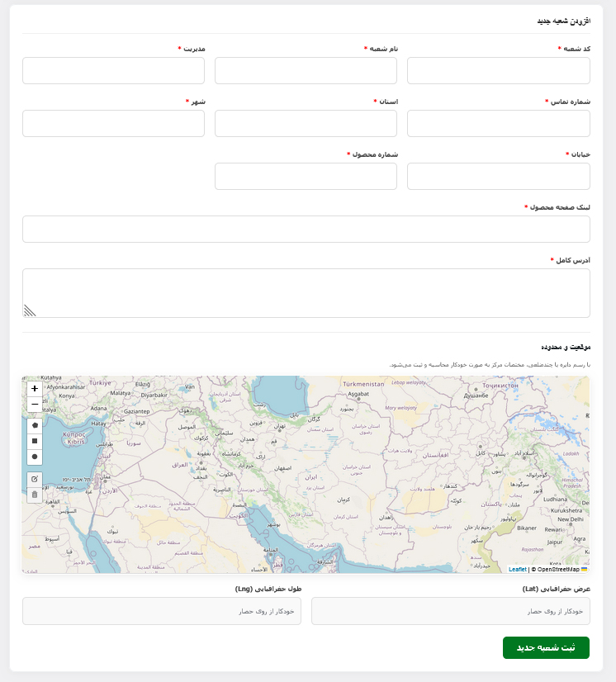This screenshot has width=616, height=682.
Task: Select the polygon drawing tool on the map
Action: pyautogui.click(x=33, y=425)
